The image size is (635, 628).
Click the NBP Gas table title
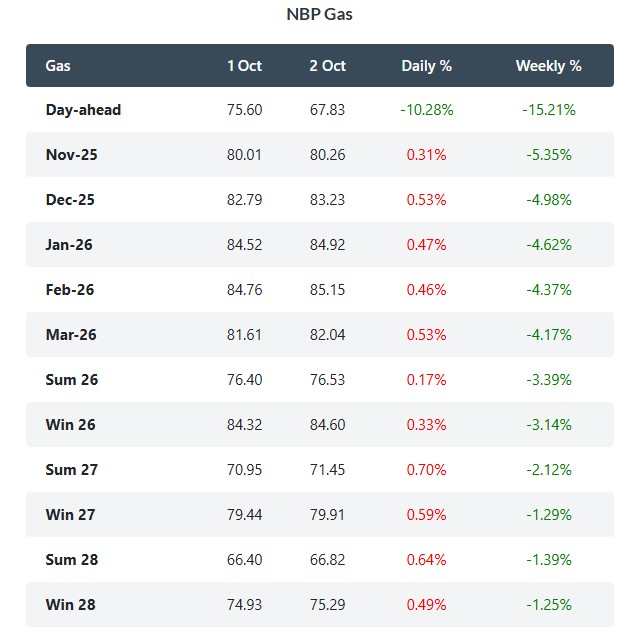tap(320, 15)
